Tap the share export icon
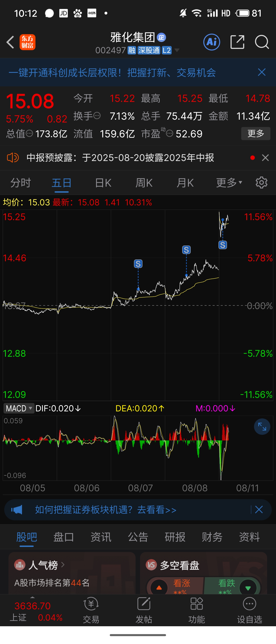 pos(237,42)
